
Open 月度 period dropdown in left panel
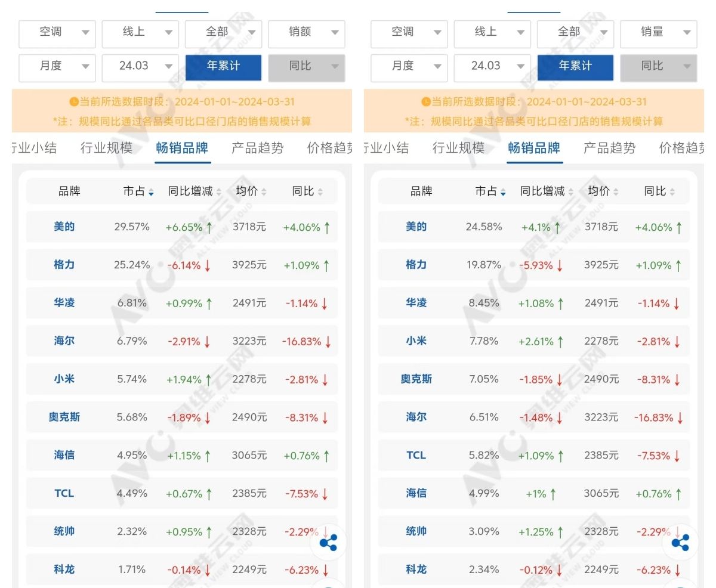pyautogui.click(x=57, y=67)
